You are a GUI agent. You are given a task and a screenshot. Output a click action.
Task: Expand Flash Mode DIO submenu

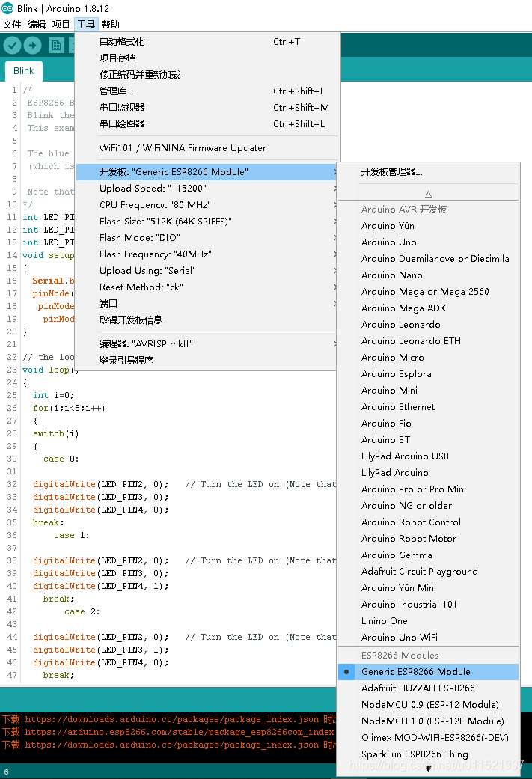(x=207, y=237)
